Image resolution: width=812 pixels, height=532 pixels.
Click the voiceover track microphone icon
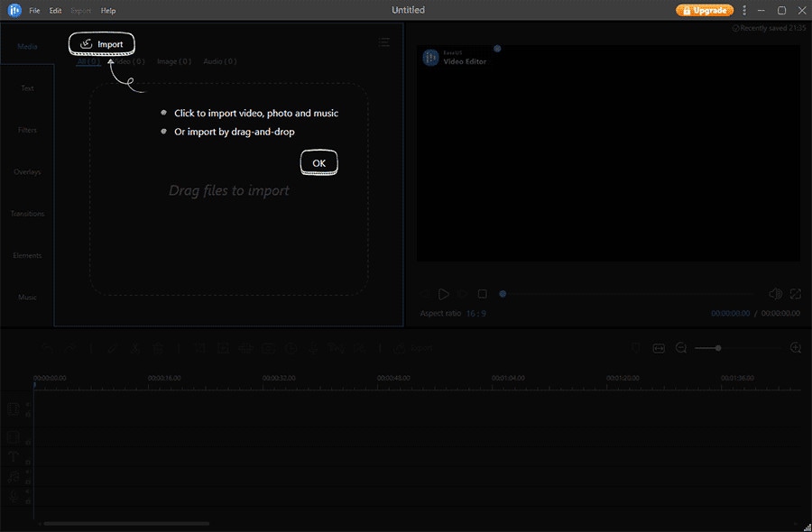(14, 497)
